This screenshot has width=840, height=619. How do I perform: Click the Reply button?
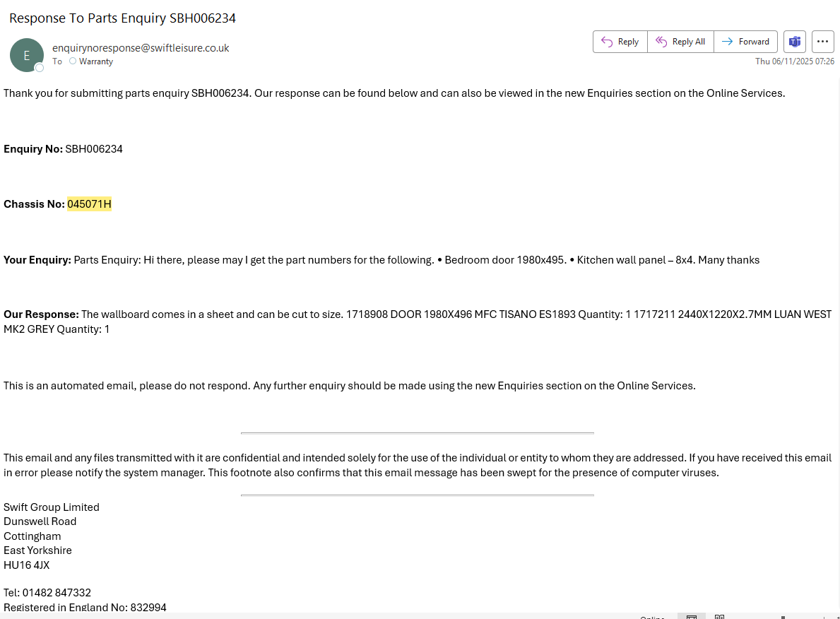point(620,42)
